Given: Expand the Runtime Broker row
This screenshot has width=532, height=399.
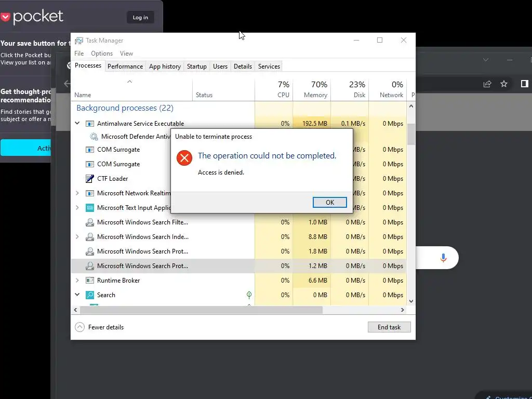Looking at the screenshot, I should [x=77, y=280].
